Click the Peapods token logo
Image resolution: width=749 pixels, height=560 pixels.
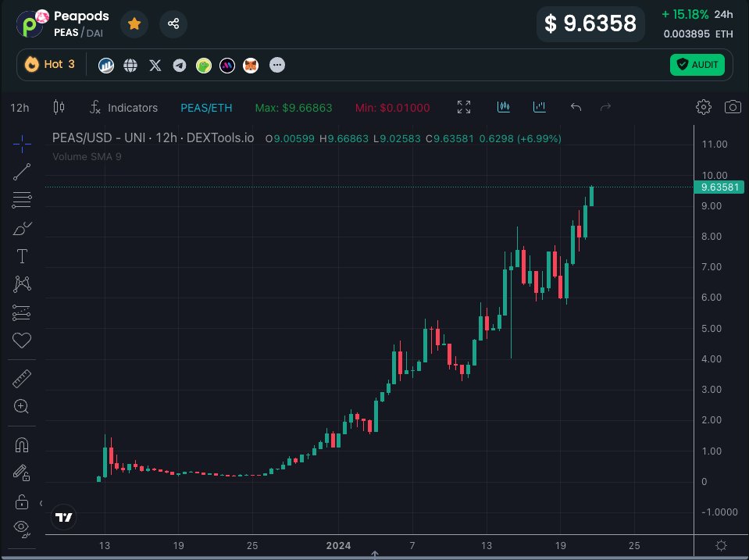(x=31, y=24)
